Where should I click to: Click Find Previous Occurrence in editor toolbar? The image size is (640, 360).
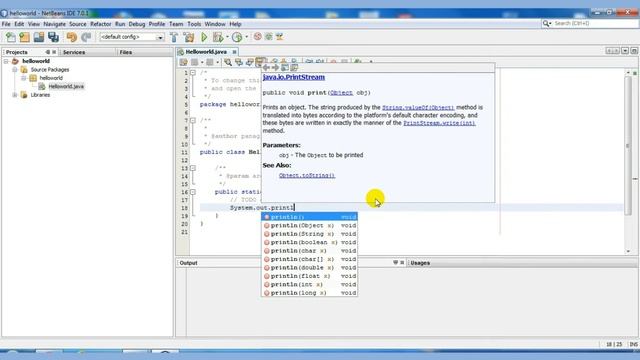click(x=239, y=62)
